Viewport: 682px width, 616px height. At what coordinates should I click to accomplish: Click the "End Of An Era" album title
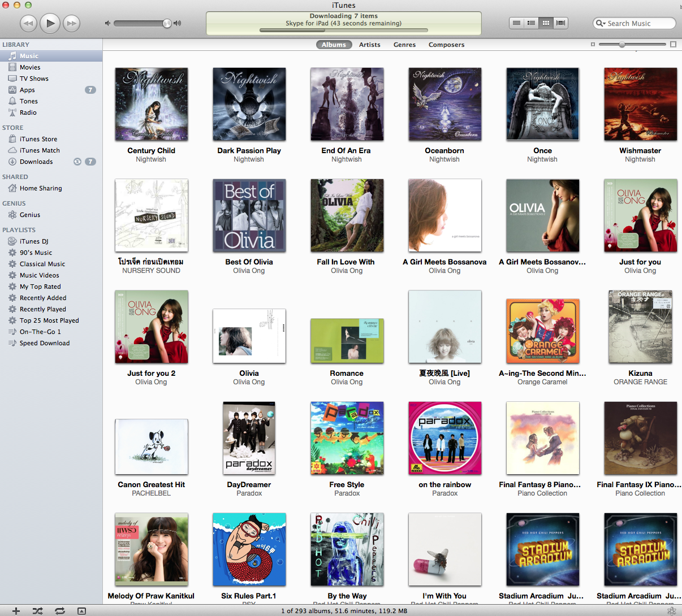(x=346, y=150)
